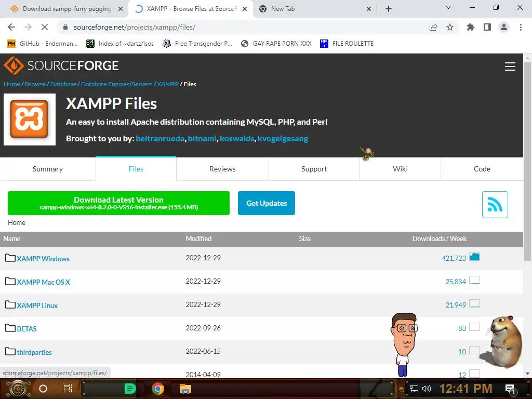532x399 pixels.
Task: Switch to the Summary tab
Action: click(48, 169)
